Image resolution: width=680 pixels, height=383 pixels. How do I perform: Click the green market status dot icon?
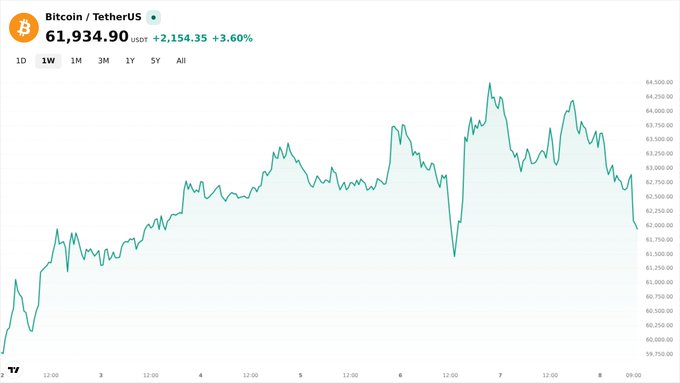(x=154, y=17)
